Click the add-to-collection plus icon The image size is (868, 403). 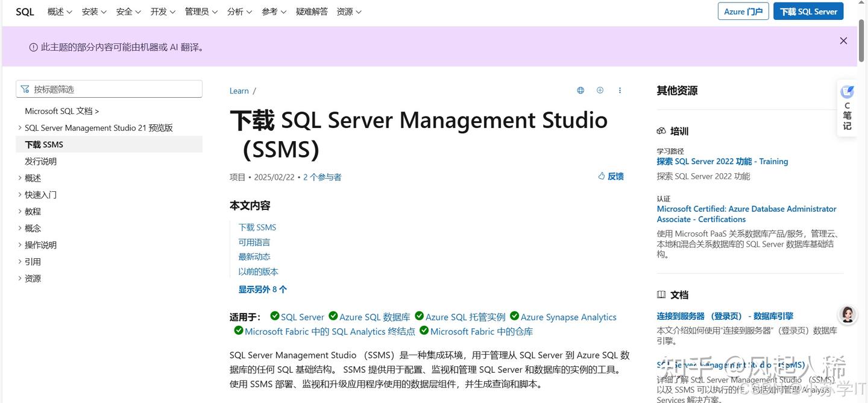(x=600, y=90)
